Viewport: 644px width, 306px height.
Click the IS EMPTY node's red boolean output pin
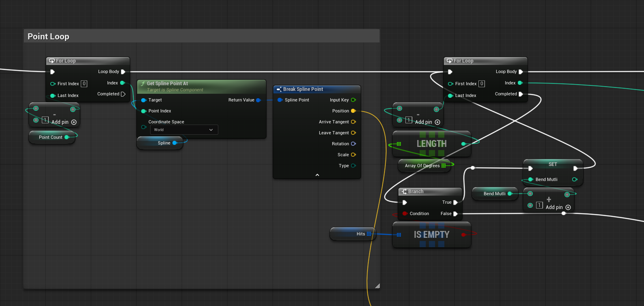[x=463, y=235]
